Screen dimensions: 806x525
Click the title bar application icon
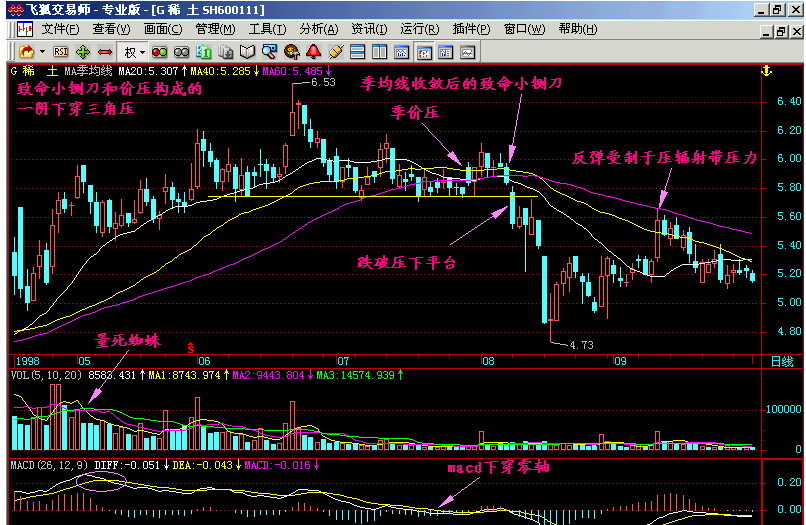(x=16, y=9)
